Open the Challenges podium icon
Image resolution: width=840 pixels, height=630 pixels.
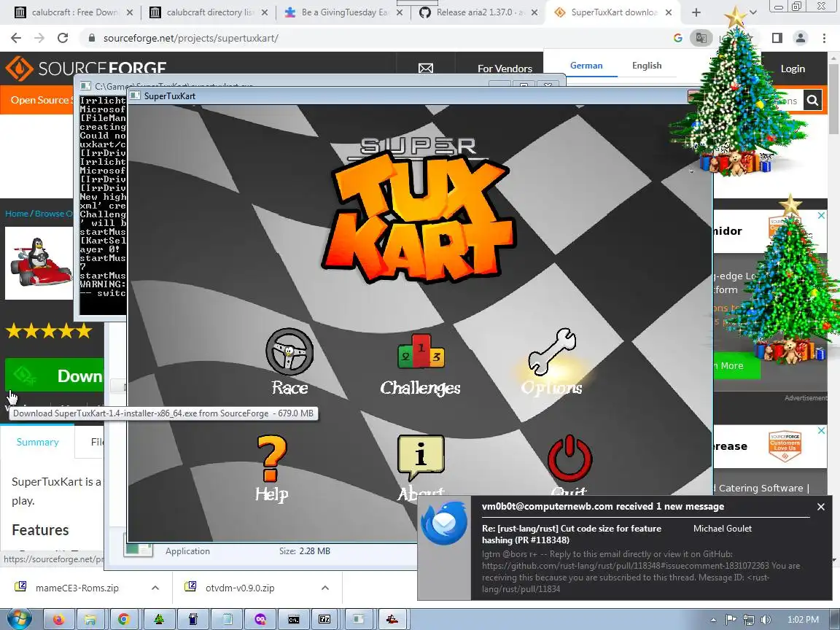[x=421, y=351]
